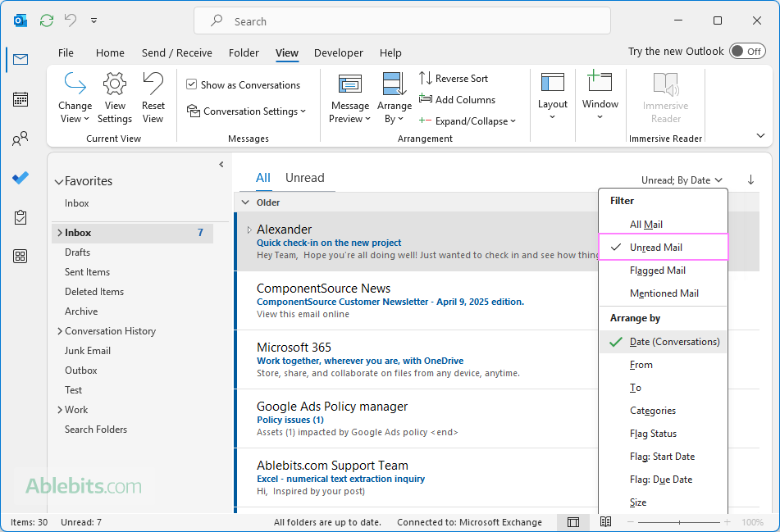Screen dimensions: 780x532
Task: Choose Flagged Mail from the filter menu
Action: [x=658, y=271]
